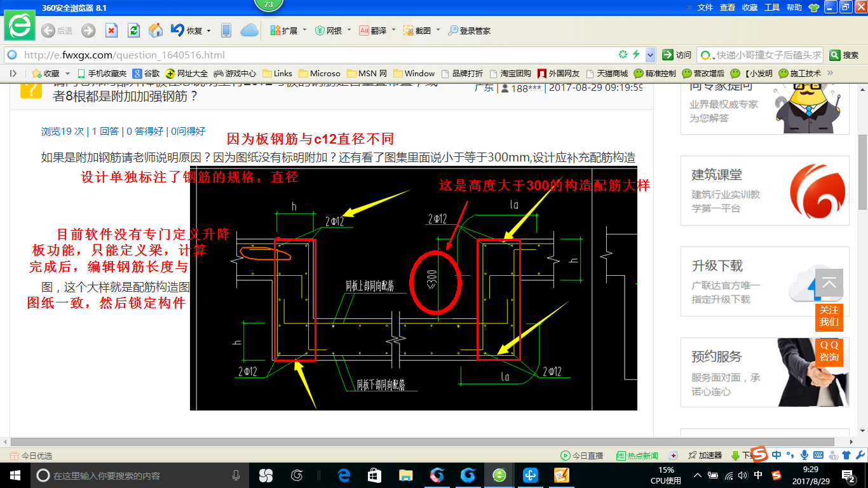Click the lightning speed-mode icon in address bar
Image resolution: width=868 pixels, height=488 pixels.
[x=635, y=55]
